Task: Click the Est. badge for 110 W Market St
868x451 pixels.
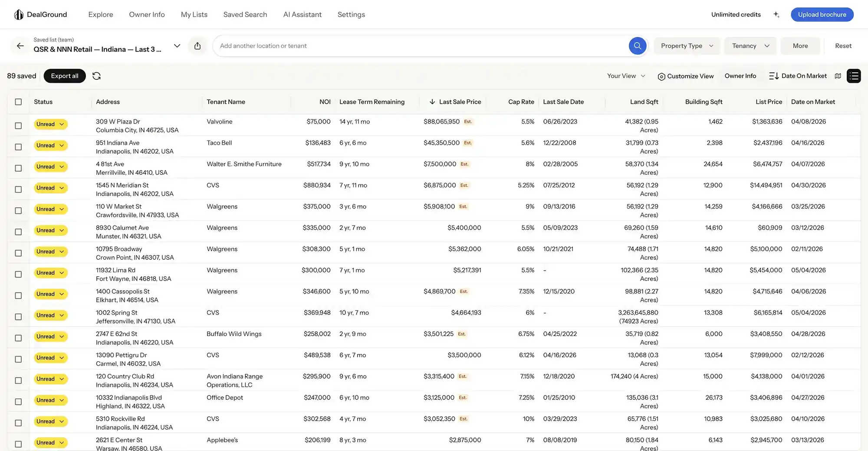Action: [x=464, y=207]
